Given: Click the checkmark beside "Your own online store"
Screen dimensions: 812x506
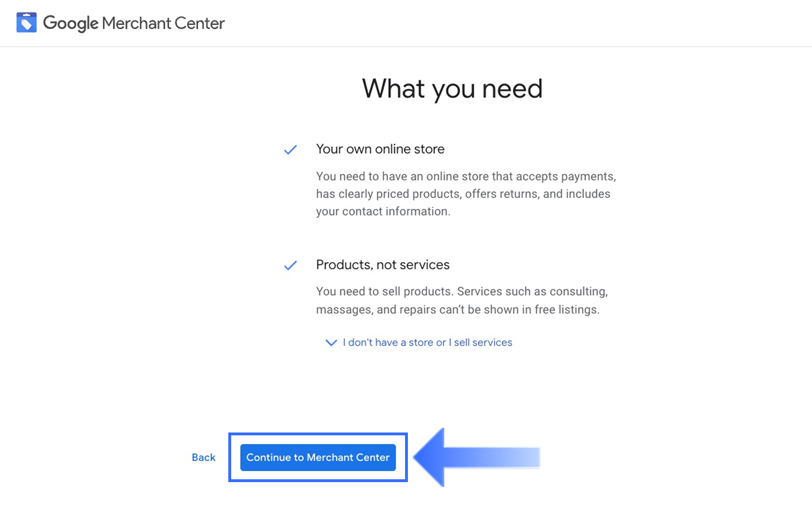Looking at the screenshot, I should [290, 150].
